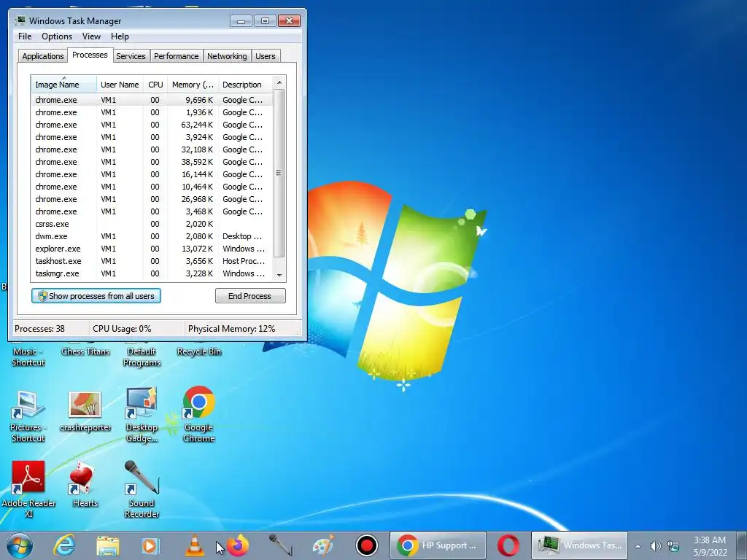The width and height of the screenshot is (747, 560).
Task: Sort by Description column header
Action: pyautogui.click(x=245, y=85)
